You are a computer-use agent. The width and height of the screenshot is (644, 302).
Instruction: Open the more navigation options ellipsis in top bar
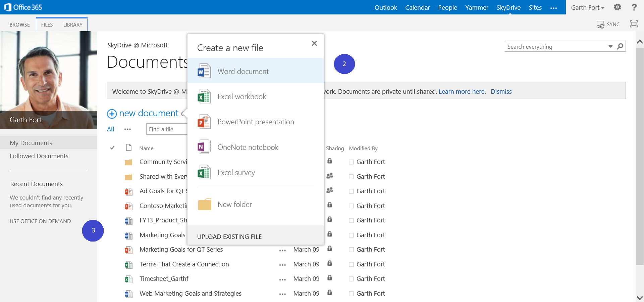point(553,8)
